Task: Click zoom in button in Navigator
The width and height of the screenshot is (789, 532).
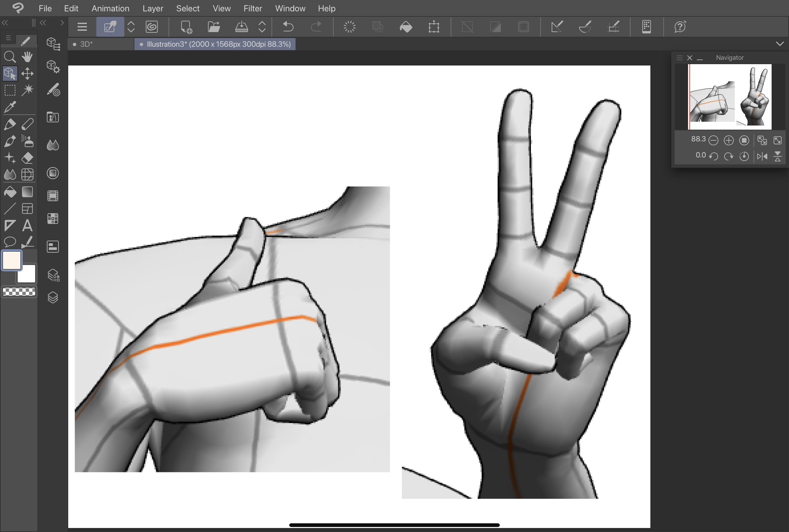Action: pos(728,140)
